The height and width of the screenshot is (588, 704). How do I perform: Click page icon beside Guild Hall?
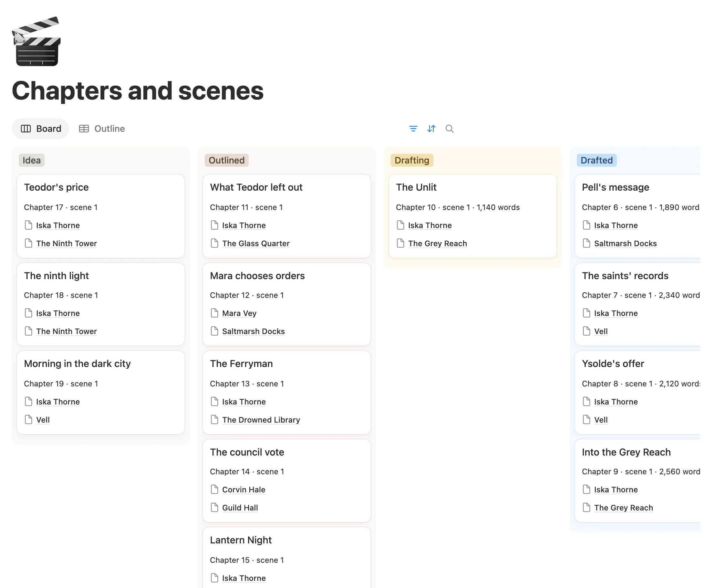(214, 508)
